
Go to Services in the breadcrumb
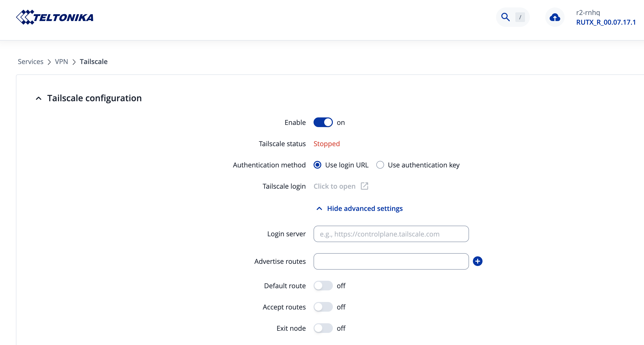[x=30, y=62]
